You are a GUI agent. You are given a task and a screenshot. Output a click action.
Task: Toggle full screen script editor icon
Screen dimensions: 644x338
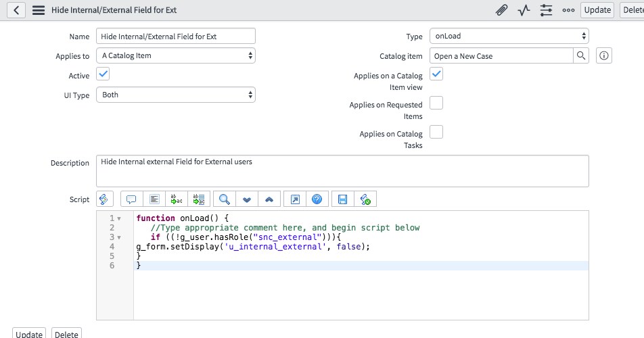295,199
